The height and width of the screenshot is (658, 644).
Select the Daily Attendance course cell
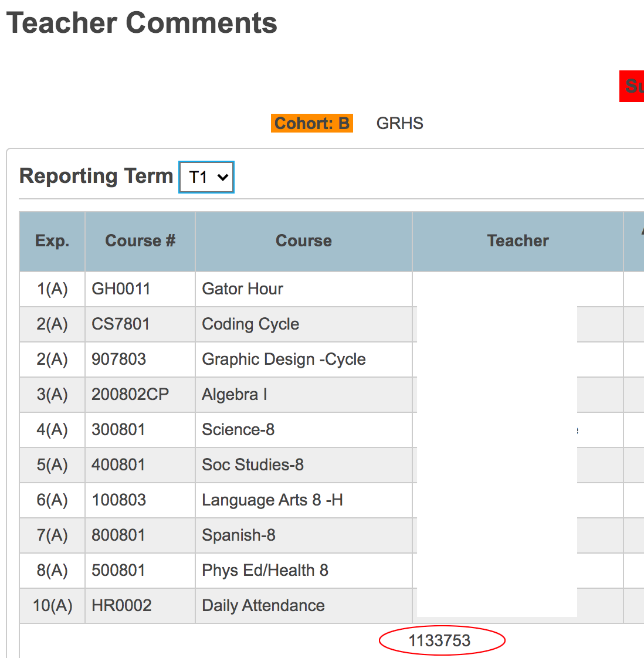304,606
